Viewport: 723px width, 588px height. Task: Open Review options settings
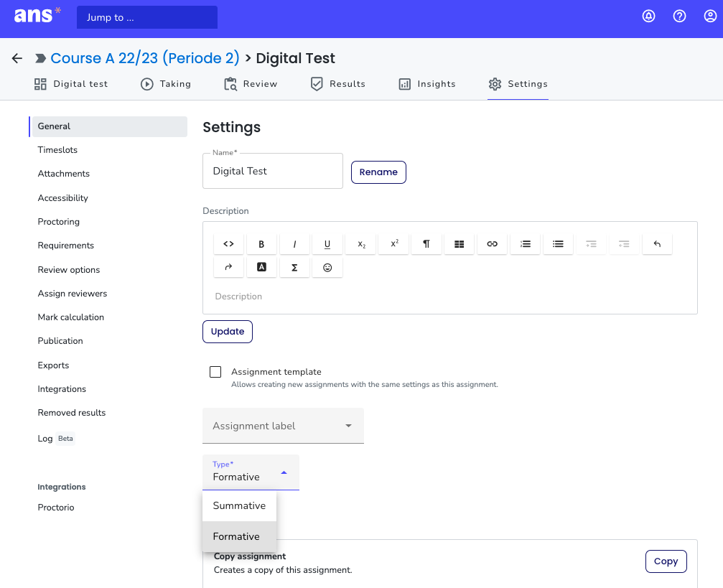[69, 270]
